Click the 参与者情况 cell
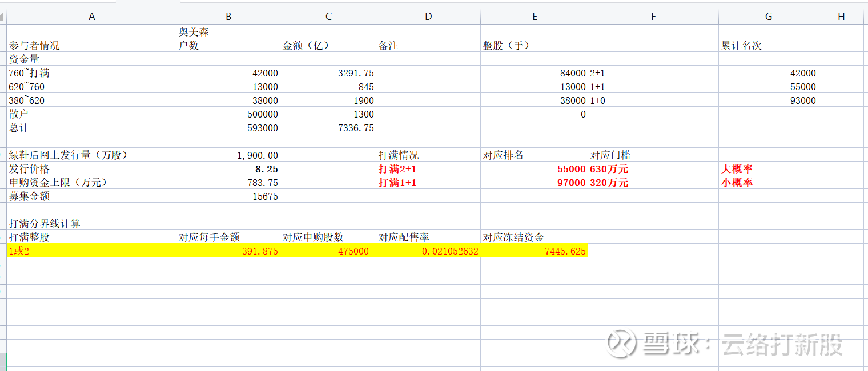The height and width of the screenshot is (371, 868). click(91, 45)
